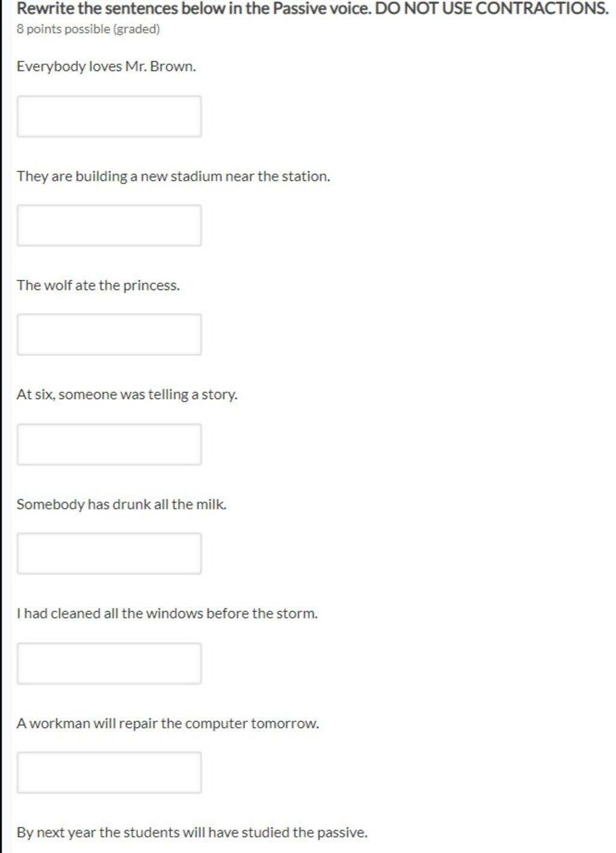Screen dimensions: 616x853
Task: Focus the answer box under the windows sentence
Action: click(109, 663)
